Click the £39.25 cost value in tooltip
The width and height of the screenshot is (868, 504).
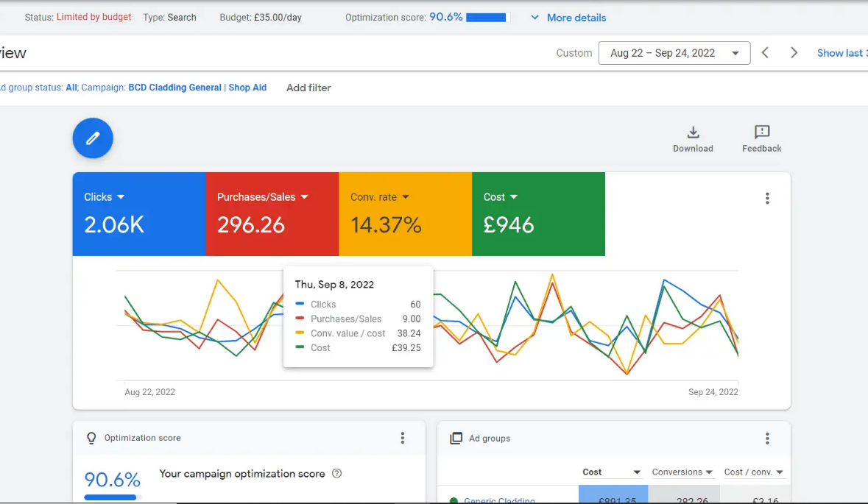tap(406, 348)
